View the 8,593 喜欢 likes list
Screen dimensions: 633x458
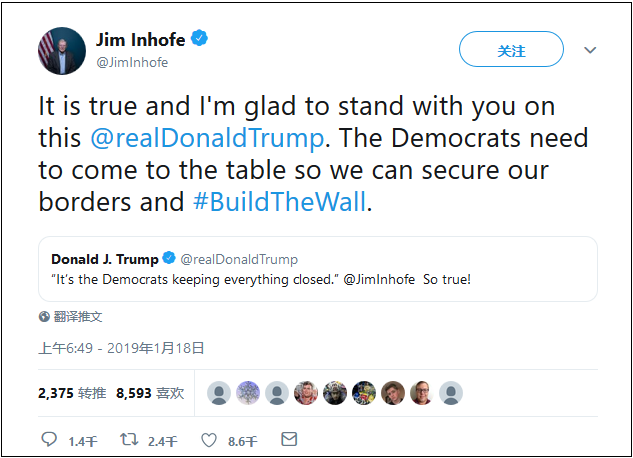150,394
